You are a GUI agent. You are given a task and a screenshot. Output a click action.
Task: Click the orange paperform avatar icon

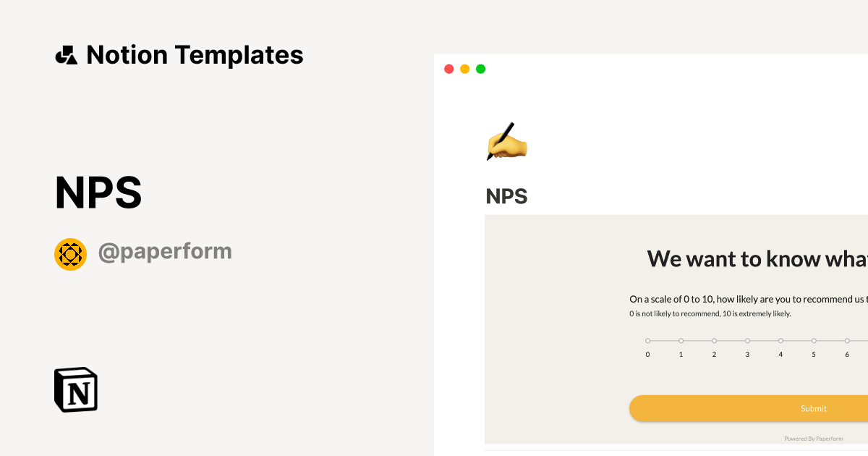70,254
